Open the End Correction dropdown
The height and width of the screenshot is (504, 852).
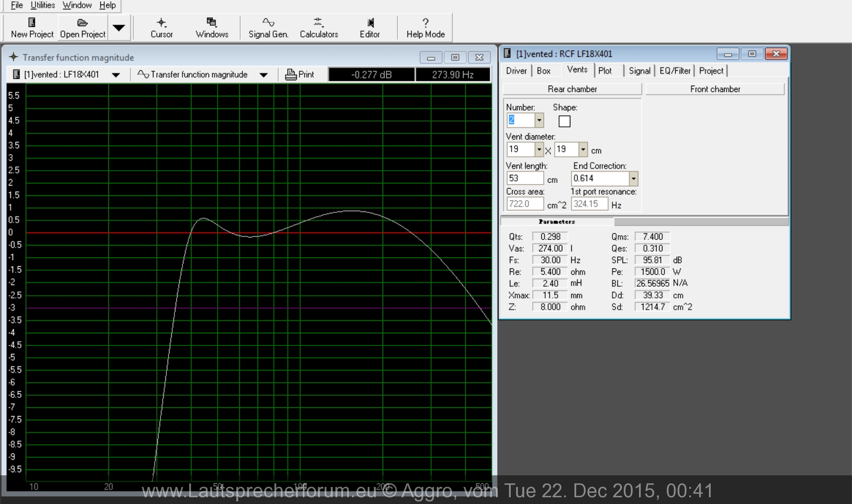click(633, 178)
